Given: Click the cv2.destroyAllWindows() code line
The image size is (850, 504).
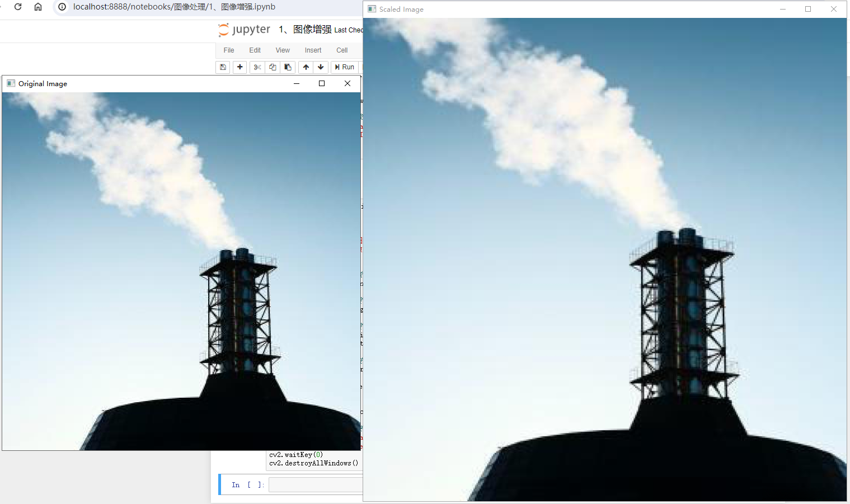Looking at the screenshot, I should coord(314,463).
